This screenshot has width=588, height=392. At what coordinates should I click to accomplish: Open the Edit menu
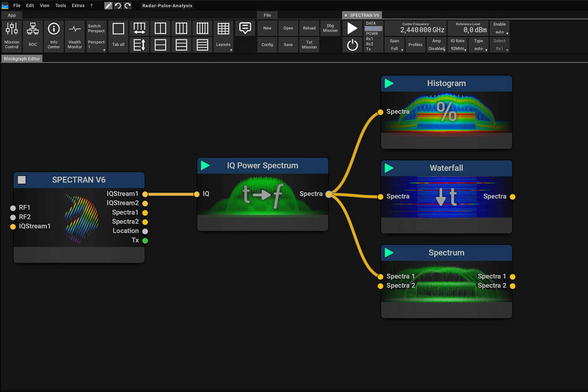pyautogui.click(x=30, y=6)
